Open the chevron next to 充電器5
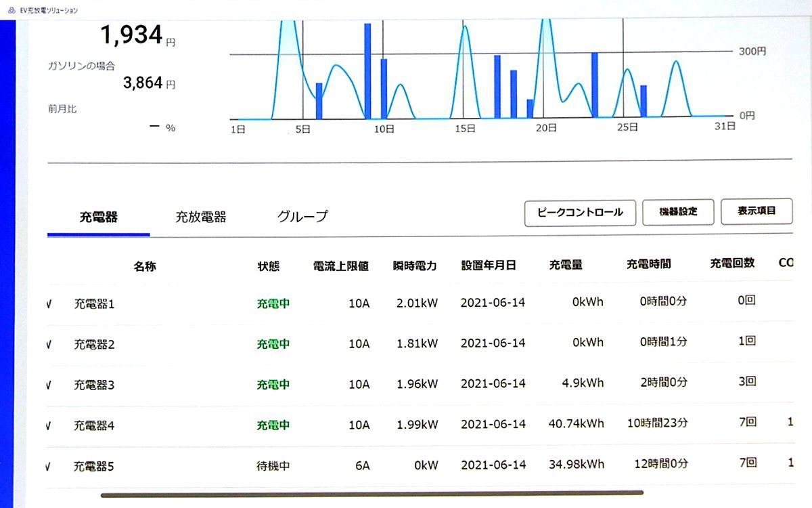Screen dimensions: 812x508 (49, 467)
